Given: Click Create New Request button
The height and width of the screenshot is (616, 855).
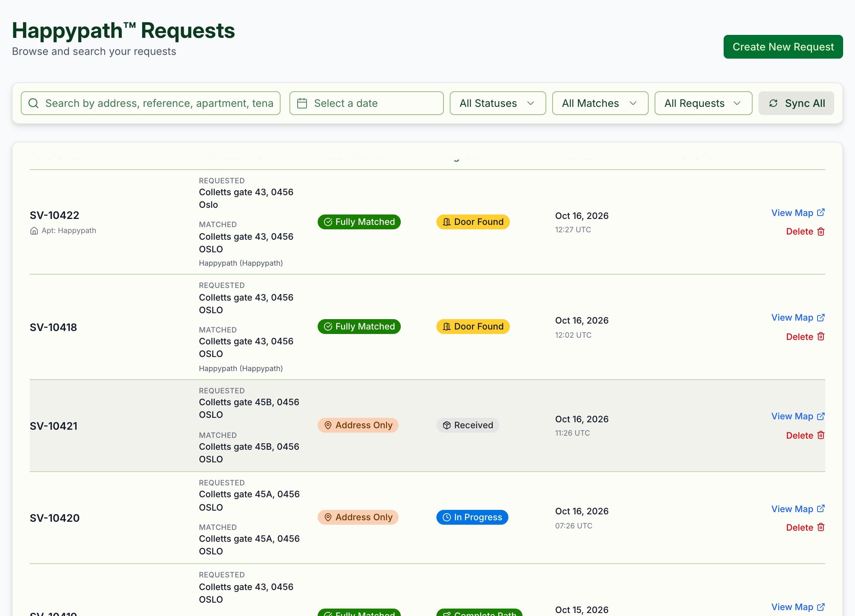Looking at the screenshot, I should pyautogui.click(x=783, y=47).
